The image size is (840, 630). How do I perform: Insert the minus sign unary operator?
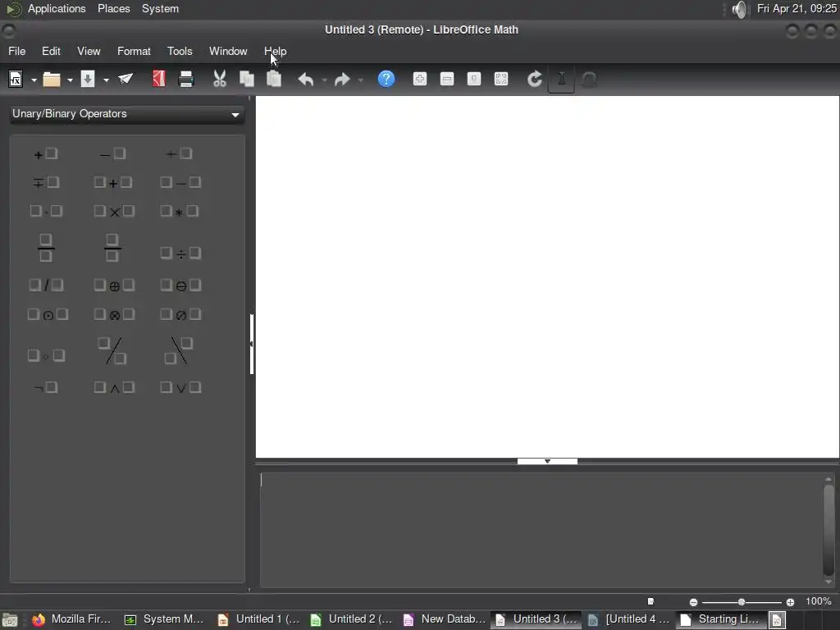(x=112, y=154)
